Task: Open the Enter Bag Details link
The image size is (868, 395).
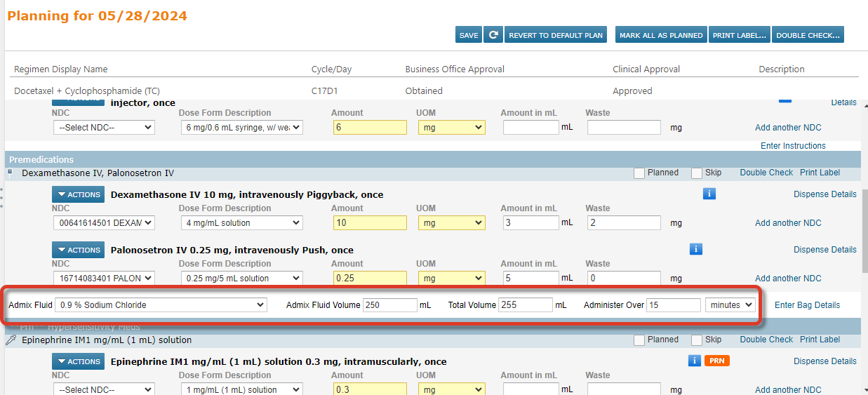Action: (x=807, y=305)
